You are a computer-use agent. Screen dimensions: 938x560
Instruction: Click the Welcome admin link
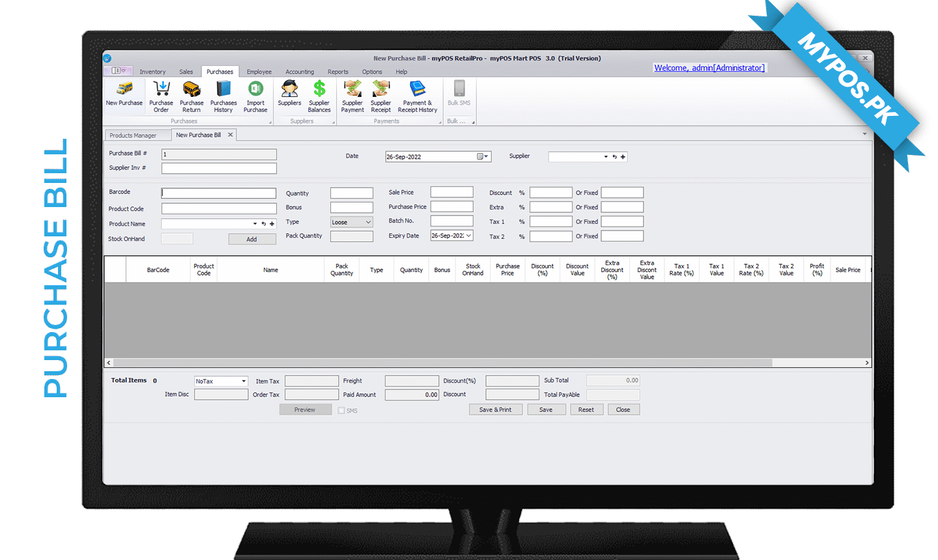pos(709,68)
